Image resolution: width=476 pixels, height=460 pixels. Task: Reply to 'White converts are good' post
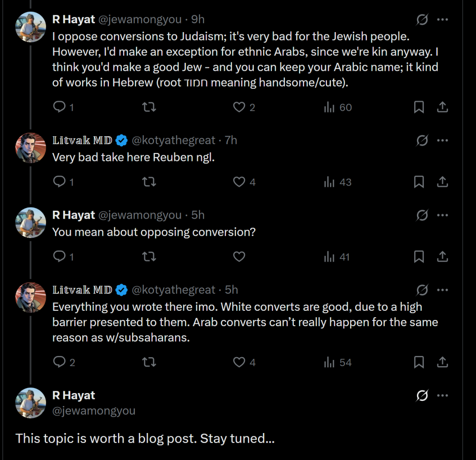pos(59,362)
